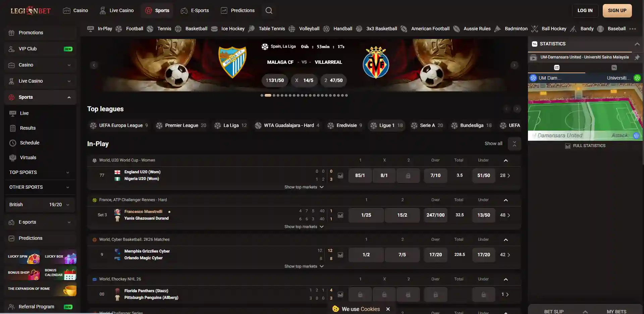Screen dimensions: 644x314
Task: Collapse Sports sidebar section
Action: click(x=40, y=97)
